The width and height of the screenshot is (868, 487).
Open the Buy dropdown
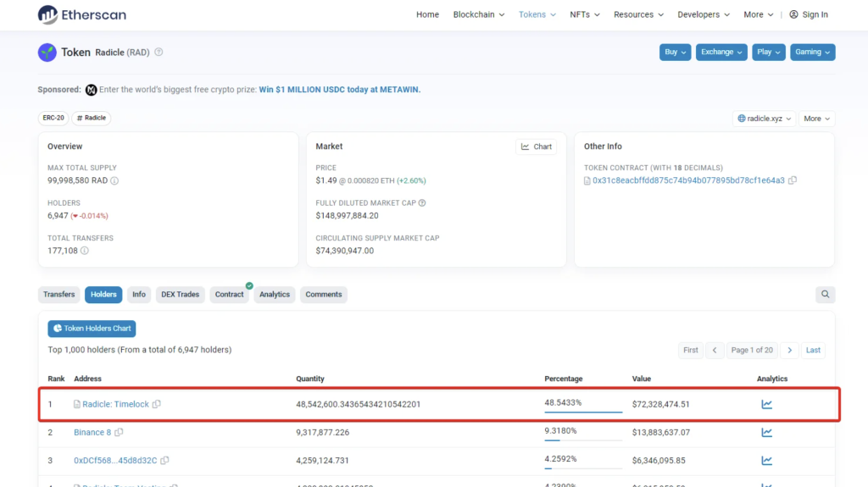(x=675, y=52)
